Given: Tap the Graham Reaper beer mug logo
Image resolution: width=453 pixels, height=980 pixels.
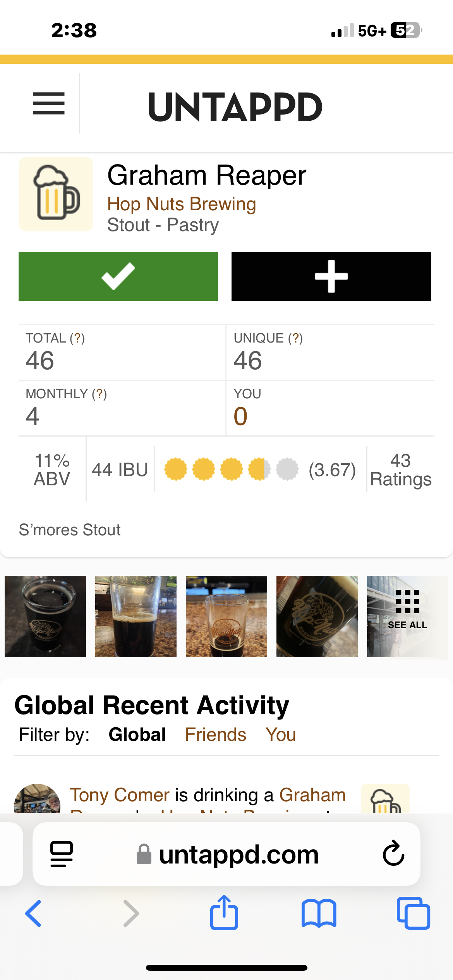Looking at the screenshot, I should point(56,194).
